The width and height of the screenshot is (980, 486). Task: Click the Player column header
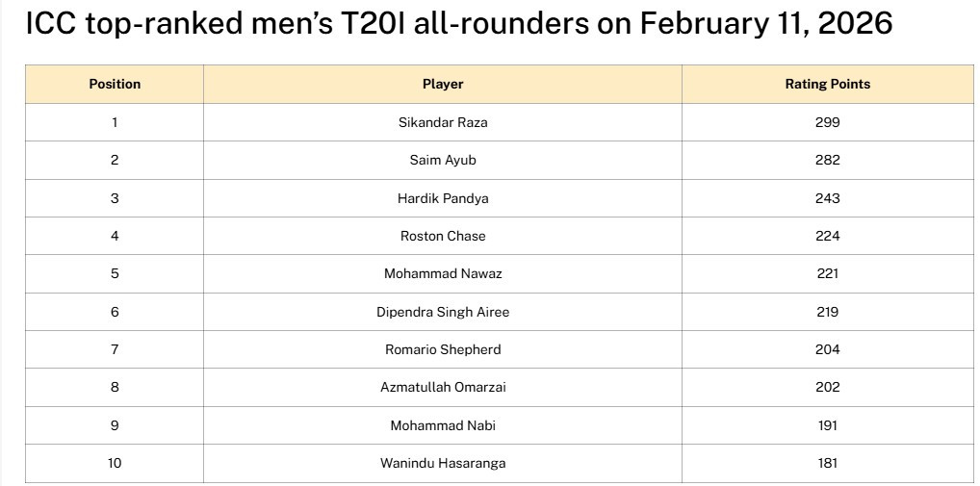click(443, 85)
